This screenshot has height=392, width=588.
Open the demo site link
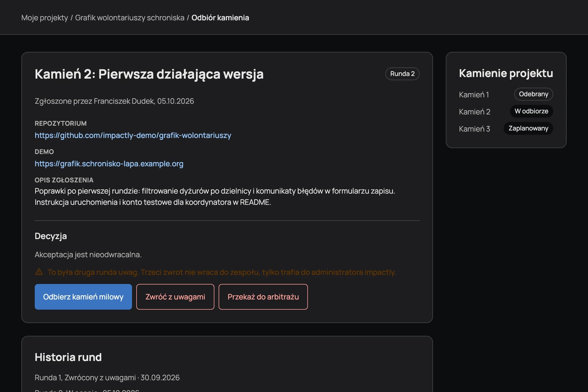[x=109, y=164]
